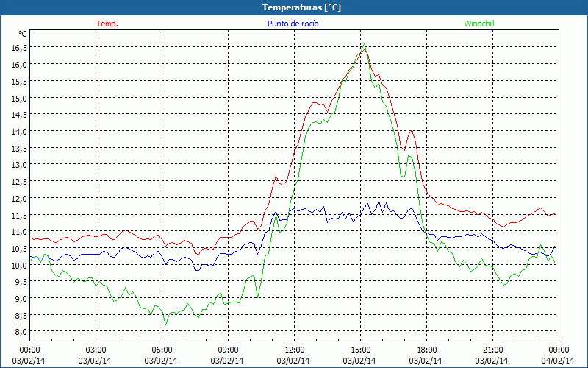
Task: Click the 15,0 y-axis value
Action: [x=20, y=98]
